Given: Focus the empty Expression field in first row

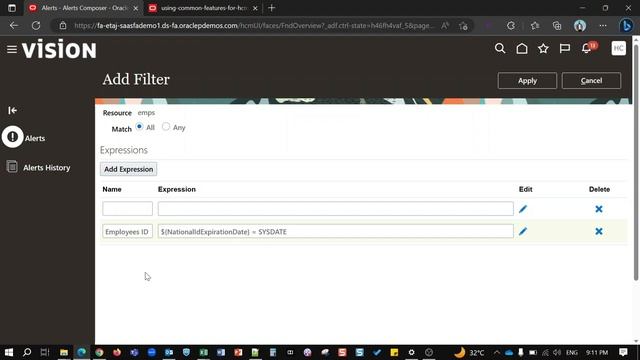Looking at the screenshot, I should [x=336, y=209].
